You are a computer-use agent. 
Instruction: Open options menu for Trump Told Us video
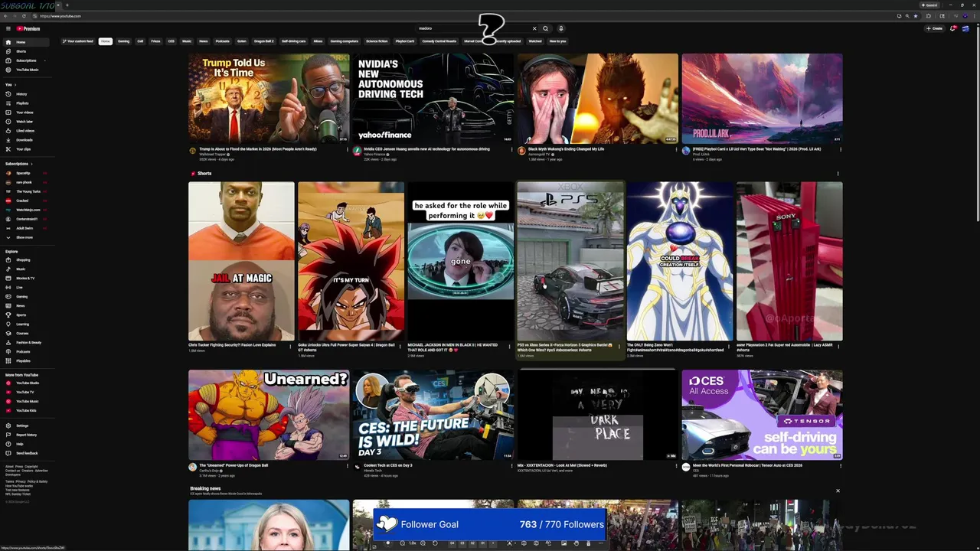click(348, 150)
